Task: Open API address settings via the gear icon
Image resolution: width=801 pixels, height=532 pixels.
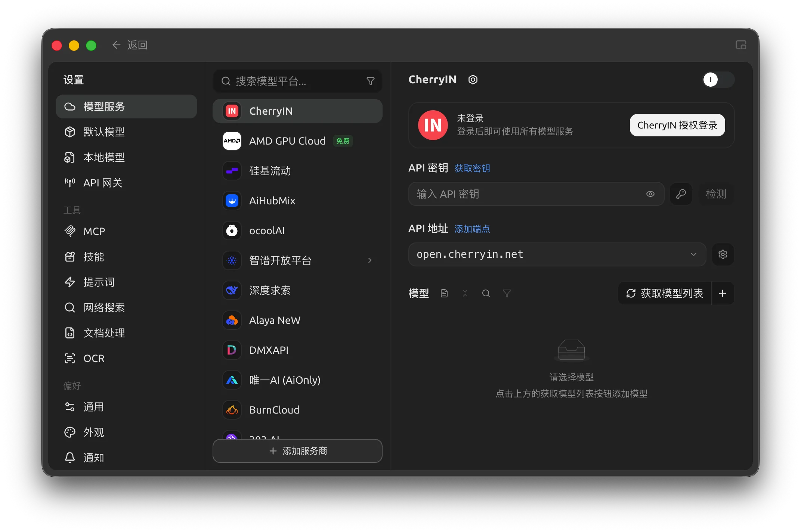Action: 723,254
